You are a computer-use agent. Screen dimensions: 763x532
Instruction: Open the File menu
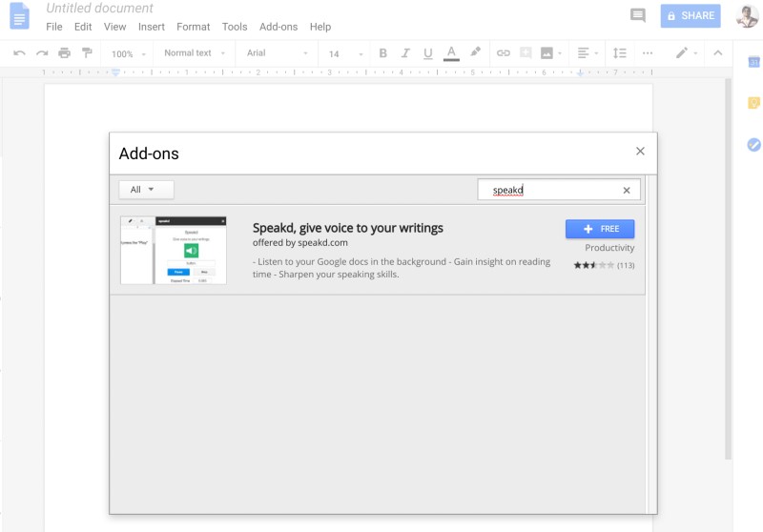point(54,27)
